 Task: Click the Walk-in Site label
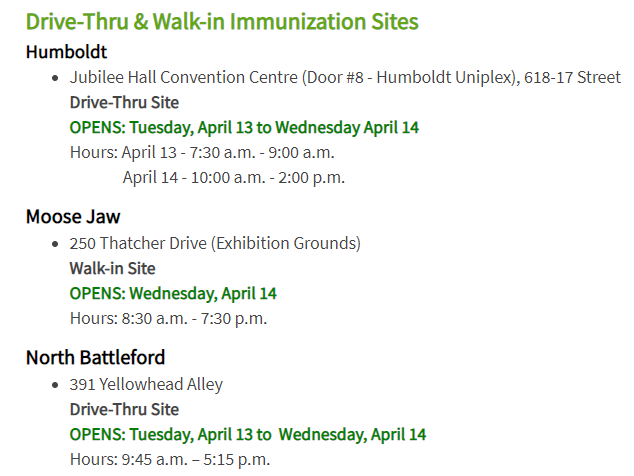(x=112, y=269)
